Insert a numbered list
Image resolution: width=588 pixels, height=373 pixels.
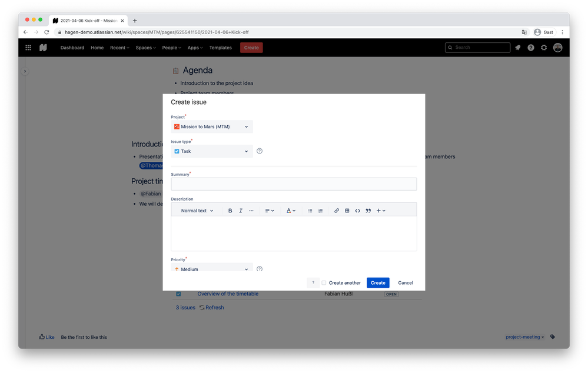coord(321,211)
